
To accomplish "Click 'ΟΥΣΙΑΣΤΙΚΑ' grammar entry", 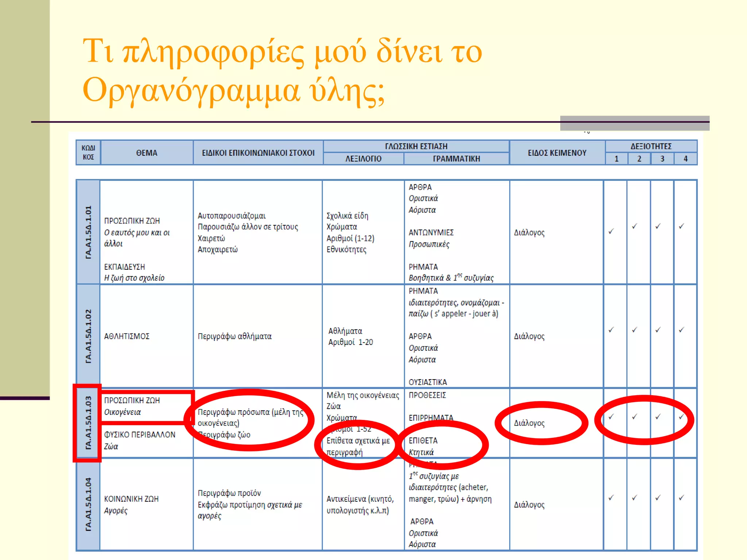I will (x=427, y=382).
